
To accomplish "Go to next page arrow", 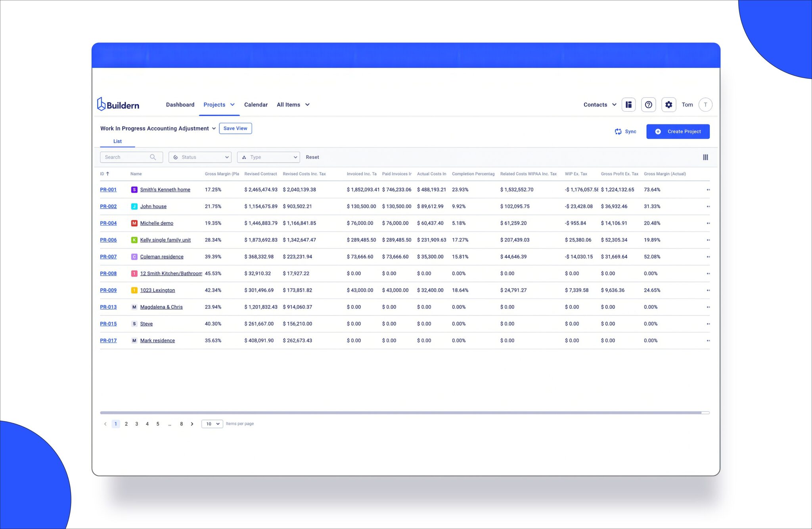I will pos(192,424).
